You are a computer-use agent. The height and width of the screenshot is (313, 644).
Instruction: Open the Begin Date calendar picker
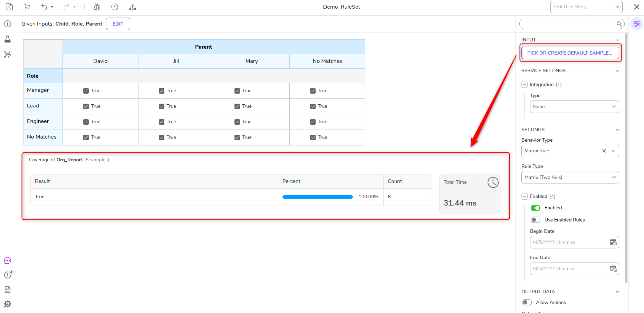point(613,242)
